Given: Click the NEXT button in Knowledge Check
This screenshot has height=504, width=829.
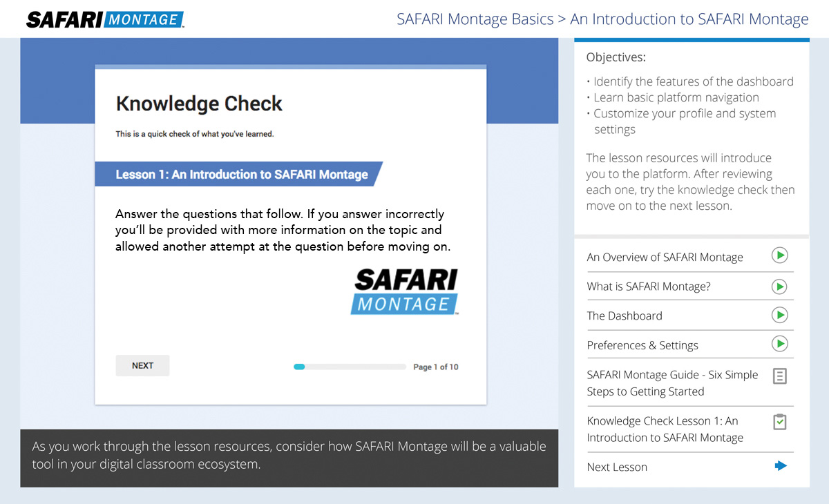Looking at the screenshot, I should [142, 366].
